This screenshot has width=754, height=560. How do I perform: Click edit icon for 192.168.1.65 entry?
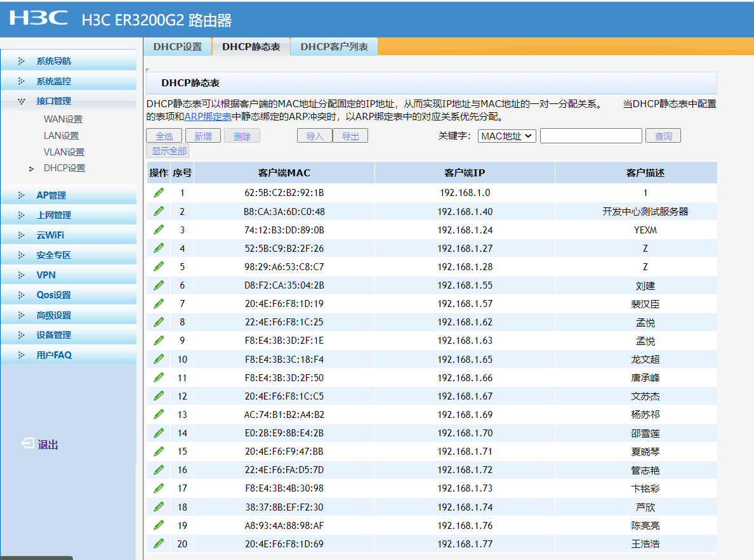pyautogui.click(x=159, y=359)
